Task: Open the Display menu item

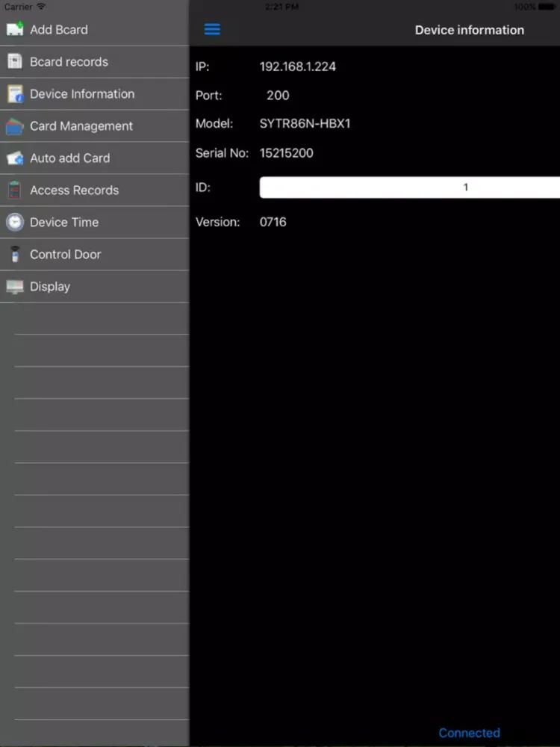Action: coord(94,287)
